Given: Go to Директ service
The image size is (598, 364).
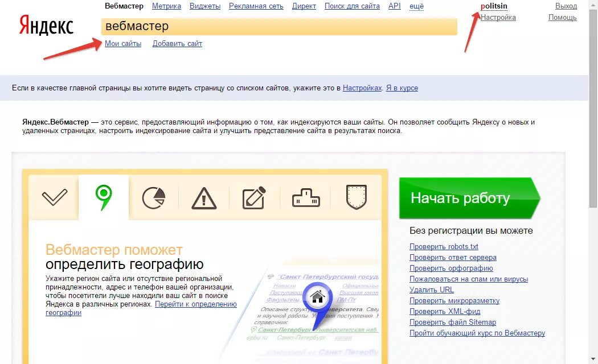Looking at the screenshot, I should click(x=304, y=6).
